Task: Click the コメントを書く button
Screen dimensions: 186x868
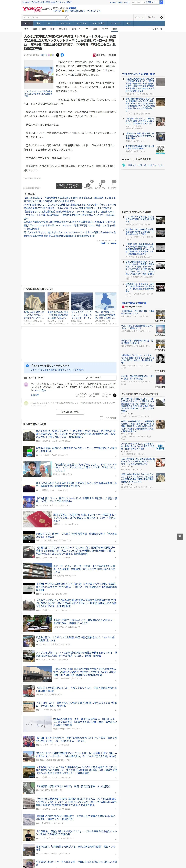Action: (93, 378)
